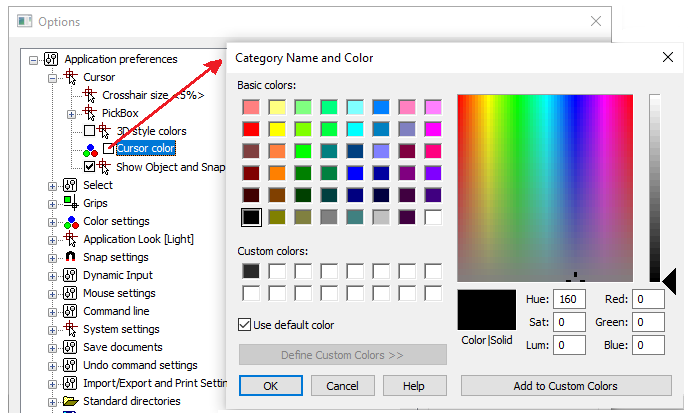Click OK in the color dialog
Image resolution: width=690 pixels, height=413 pixels.
pyautogui.click(x=271, y=386)
